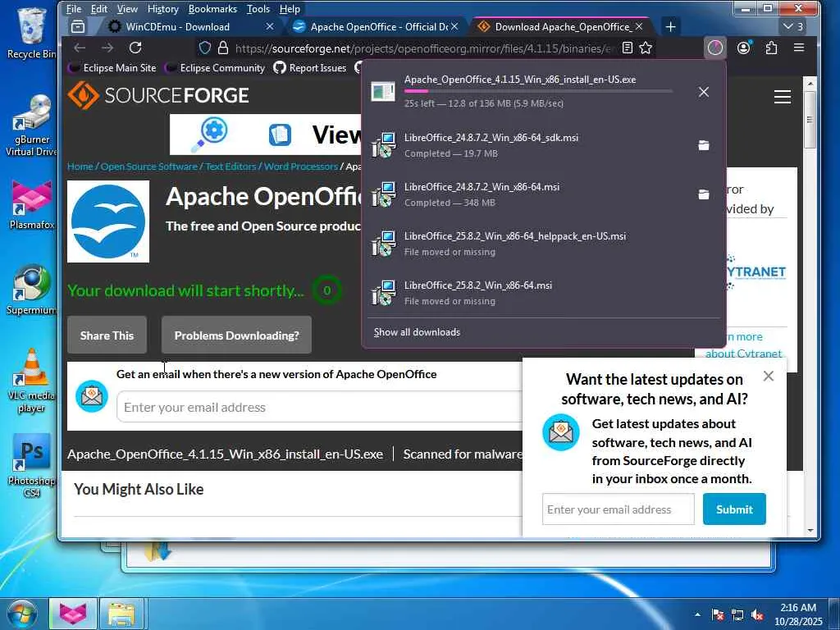Close the WinCDEmu - Download tab

click(269, 26)
